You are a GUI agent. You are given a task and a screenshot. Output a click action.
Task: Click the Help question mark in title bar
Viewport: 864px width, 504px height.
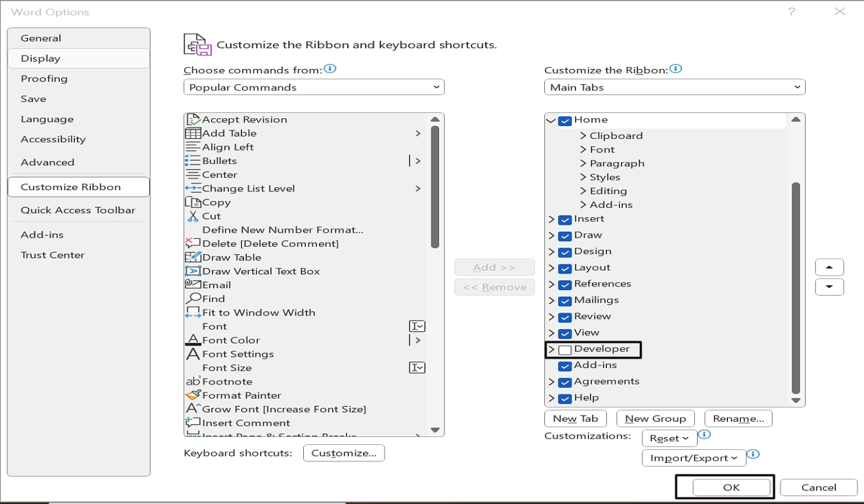(791, 12)
